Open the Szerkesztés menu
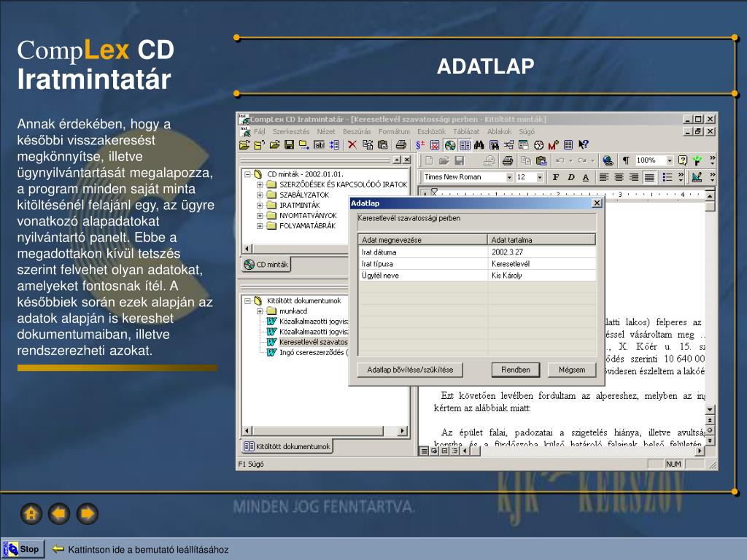 pos(291,131)
